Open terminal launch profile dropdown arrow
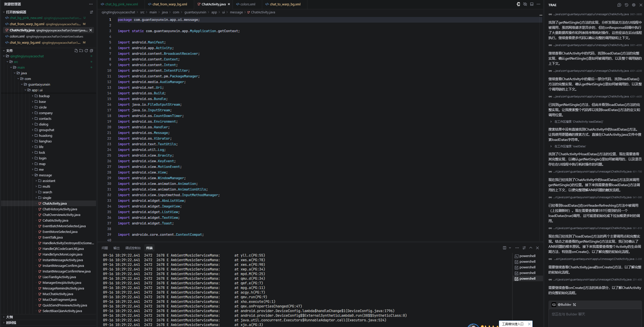The image size is (644, 327). click(x=510, y=248)
